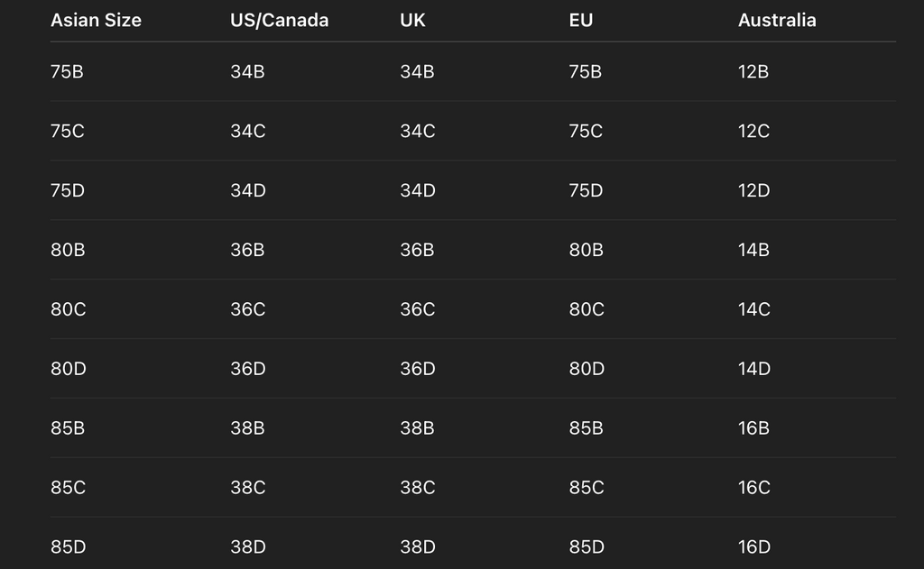Select Australia size 16D
This screenshot has height=569, width=924.
(x=753, y=547)
